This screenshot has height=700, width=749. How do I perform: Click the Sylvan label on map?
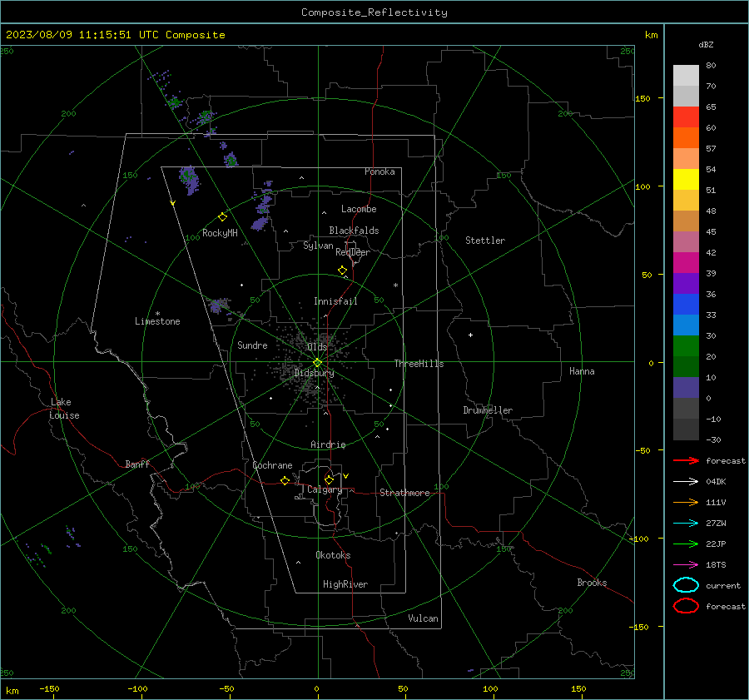pos(318,246)
